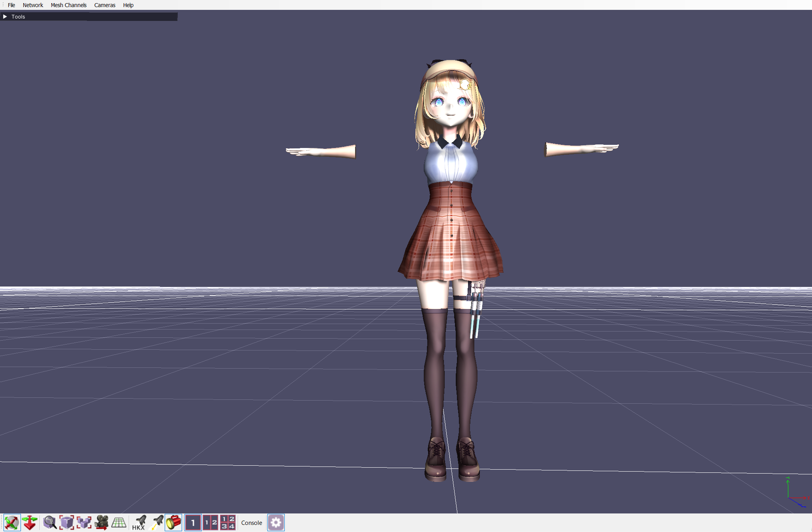Image resolution: width=812 pixels, height=532 pixels.
Task: Click the single-cube frame selection icon
Action: click(66, 523)
